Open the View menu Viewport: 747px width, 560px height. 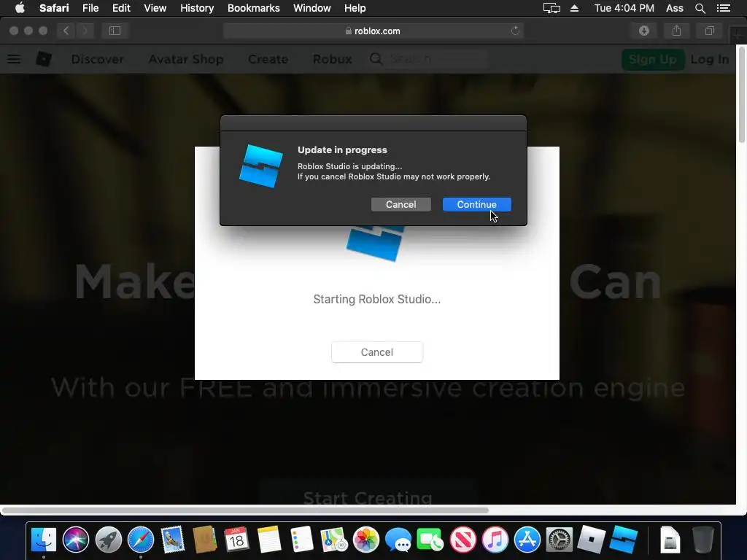[x=155, y=8]
